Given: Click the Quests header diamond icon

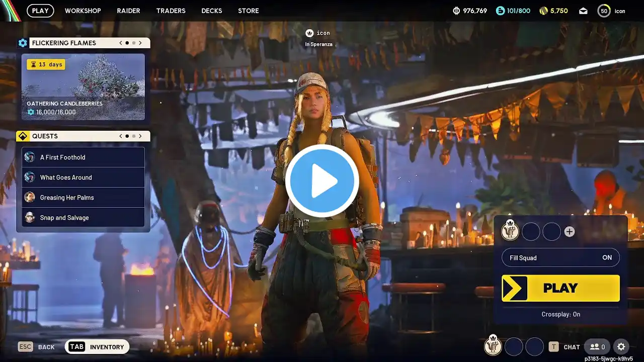Looking at the screenshot, I should pos(23,136).
